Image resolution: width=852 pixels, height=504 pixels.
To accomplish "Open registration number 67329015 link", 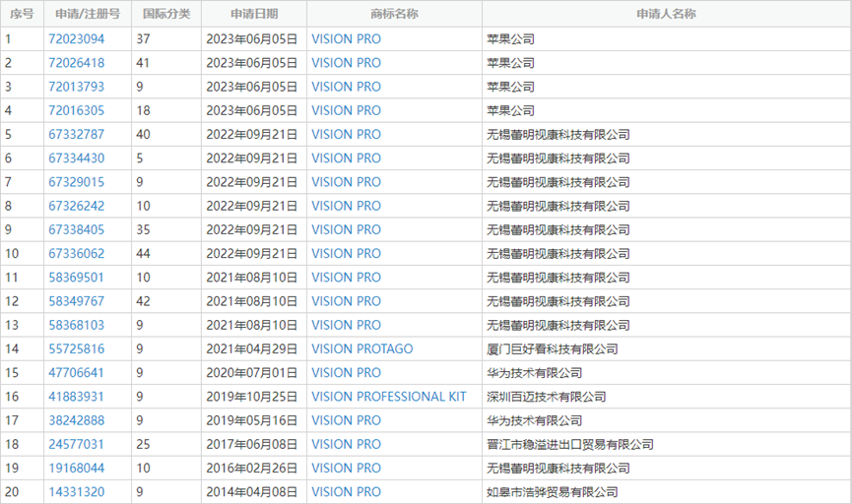I will click(x=76, y=182).
